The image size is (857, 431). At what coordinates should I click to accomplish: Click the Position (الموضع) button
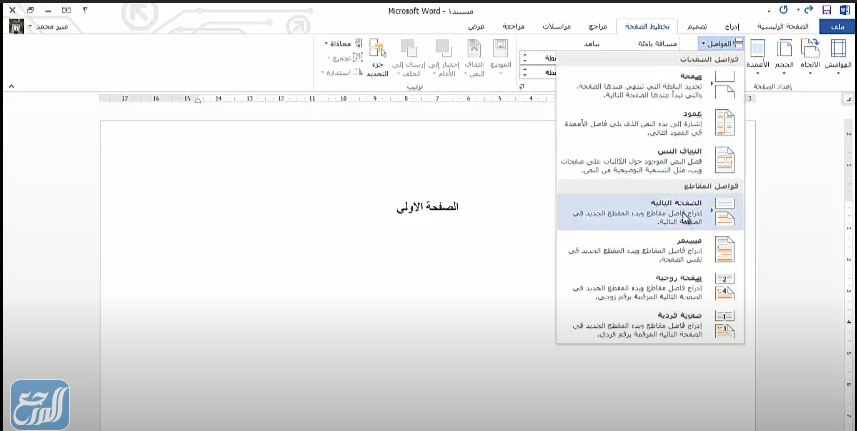click(500, 57)
